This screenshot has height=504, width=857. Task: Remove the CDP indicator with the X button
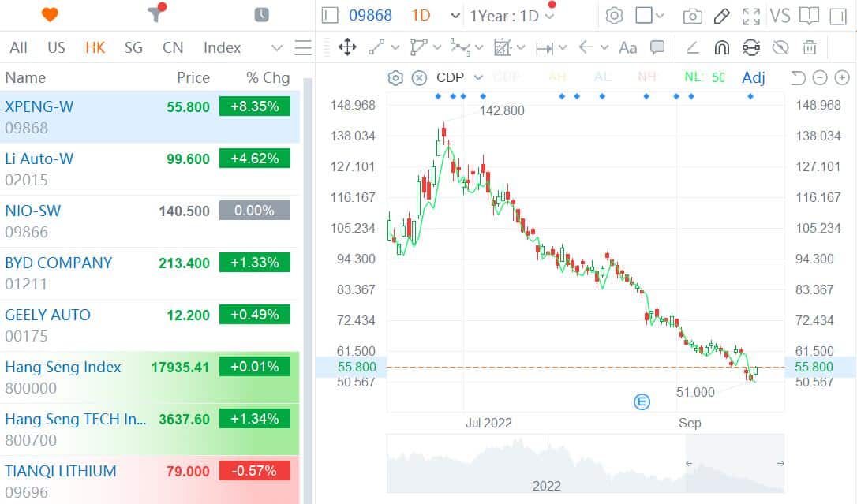417,77
